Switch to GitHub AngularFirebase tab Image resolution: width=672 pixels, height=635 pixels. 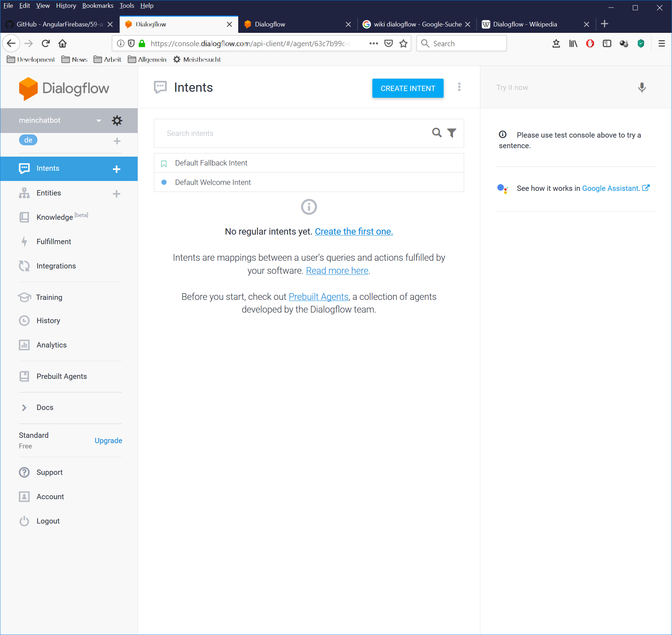(x=60, y=24)
